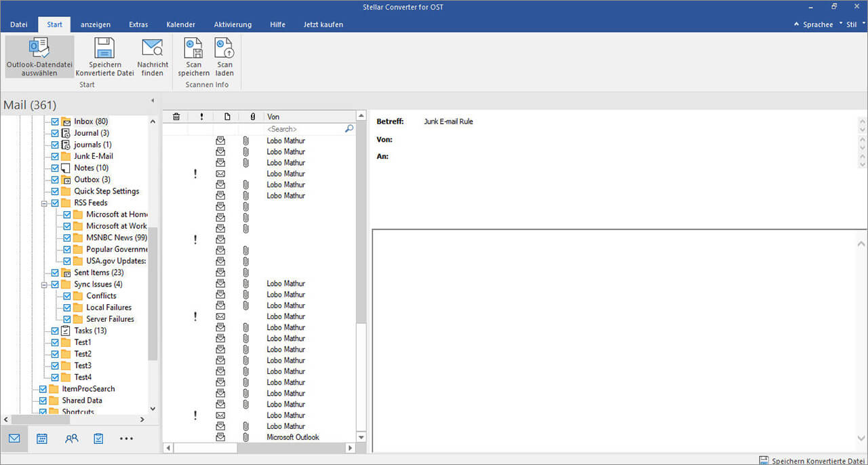Uncheck Conflicts folder checkbox
Viewport: 868px width, 465px height.
(x=68, y=295)
